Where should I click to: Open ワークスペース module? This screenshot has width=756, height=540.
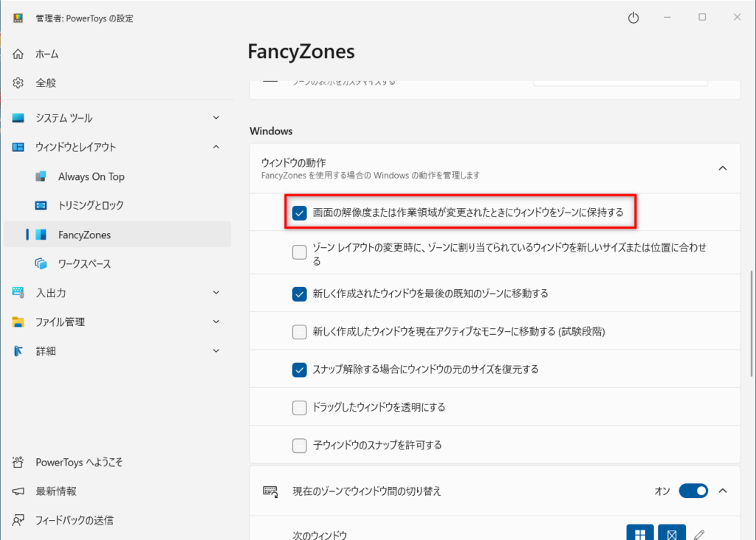point(84,263)
